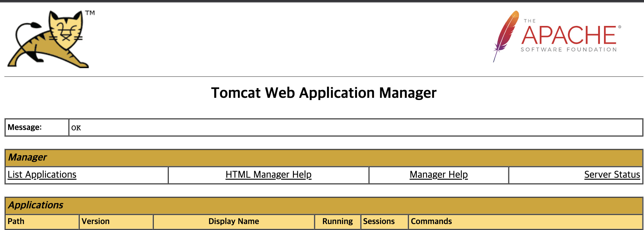The width and height of the screenshot is (644, 230).
Task: Click the Path column header
Action: click(x=42, y=222)
